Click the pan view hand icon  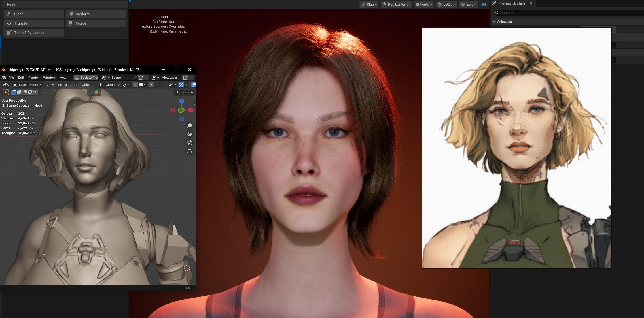click(x=190, y=134)
